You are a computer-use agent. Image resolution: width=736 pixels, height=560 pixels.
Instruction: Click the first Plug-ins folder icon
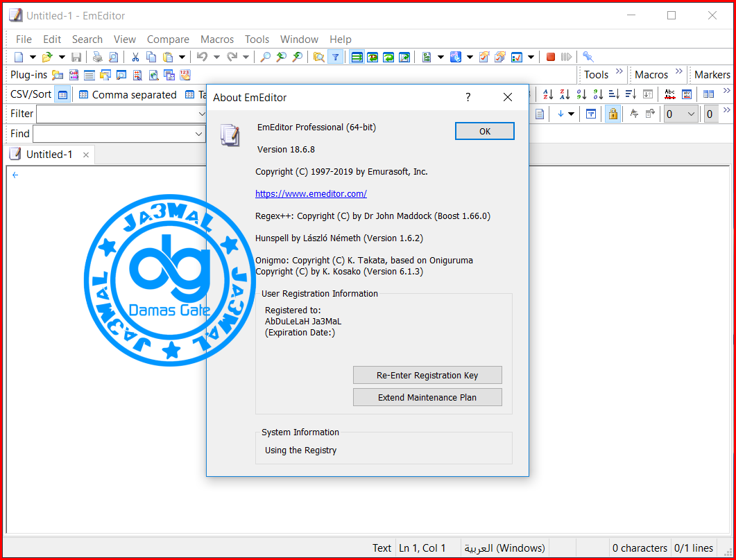[x=58, y=75]
